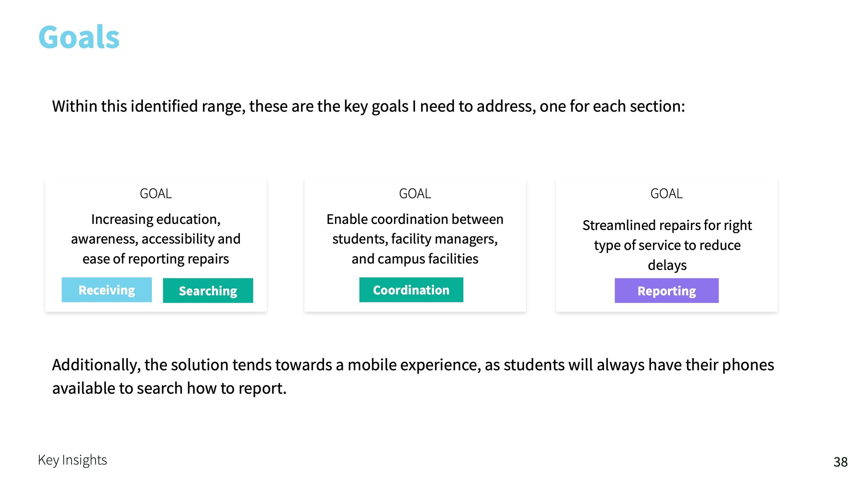Image resolution: width=868 pixels, height=488 pixels.
Task: Click the third GOAL card heading
Action: pos(667,194)
